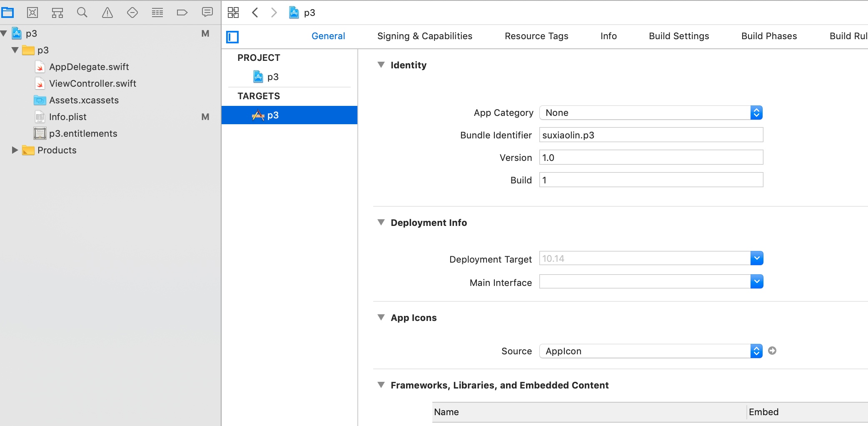Open the Info tab

click(609, 36)
